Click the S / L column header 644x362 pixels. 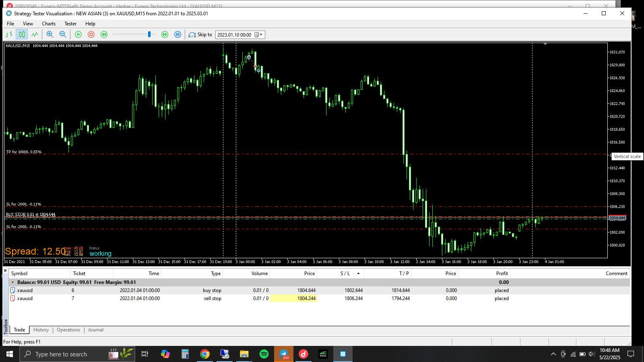click(340, 274)
